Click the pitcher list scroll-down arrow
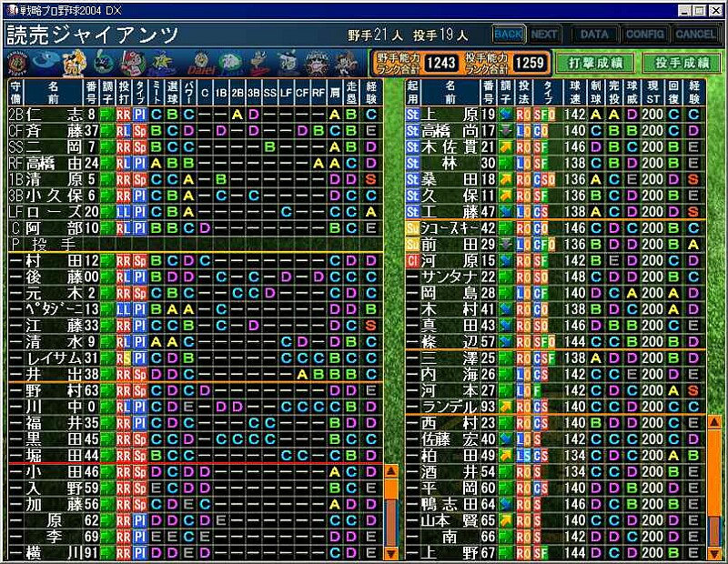The image size is (728, 564). [x=714, y=553]
